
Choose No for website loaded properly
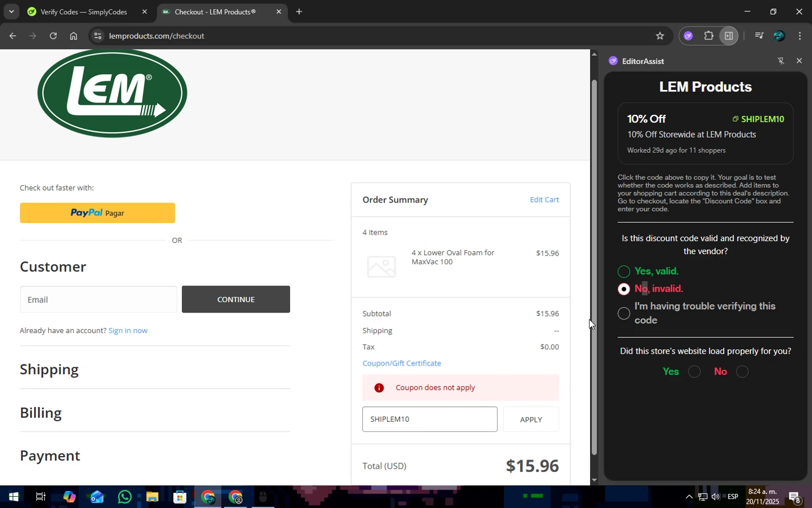[x=742, y=372]
